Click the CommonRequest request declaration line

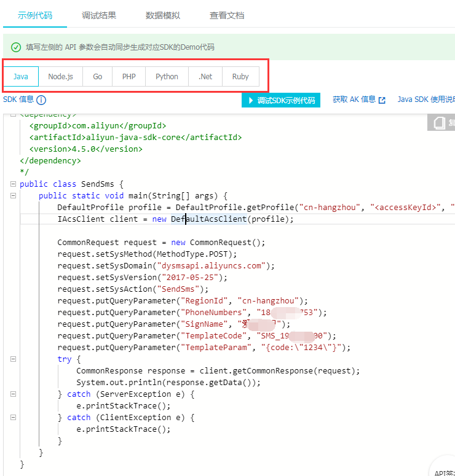tap(161, 243)
